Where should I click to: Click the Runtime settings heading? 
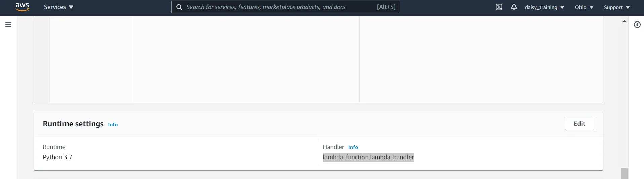coord(73,124)
